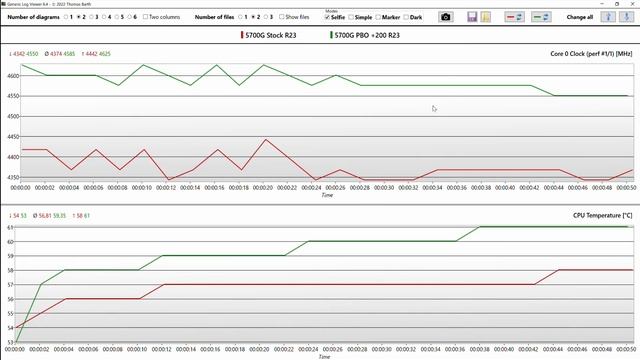Enable the Marker mode checkbox
Image resolution: width=640 pixels, height=360 pixels.
click(x=388, y=17)
